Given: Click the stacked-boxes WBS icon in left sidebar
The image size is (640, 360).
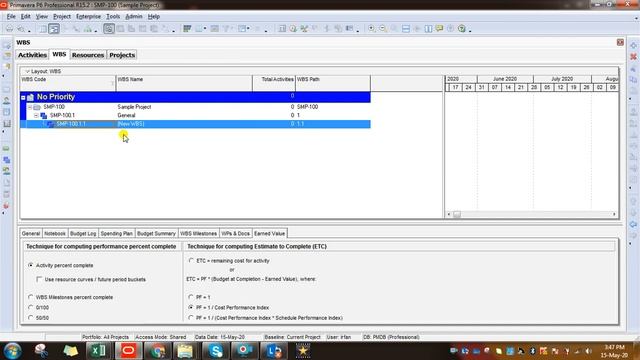Looking at the screenshot, I should click(6, 160).
